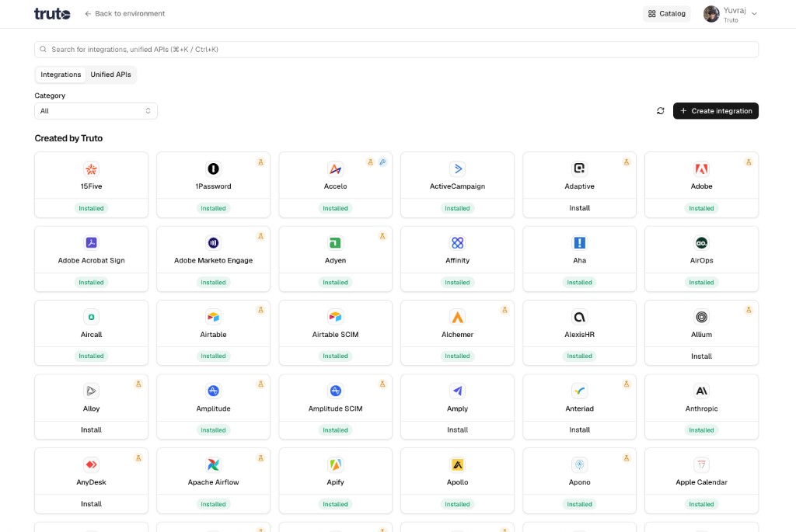The image size is (796, 532).
Task: Click the Affinity logo icon
Action: [457, 243]
